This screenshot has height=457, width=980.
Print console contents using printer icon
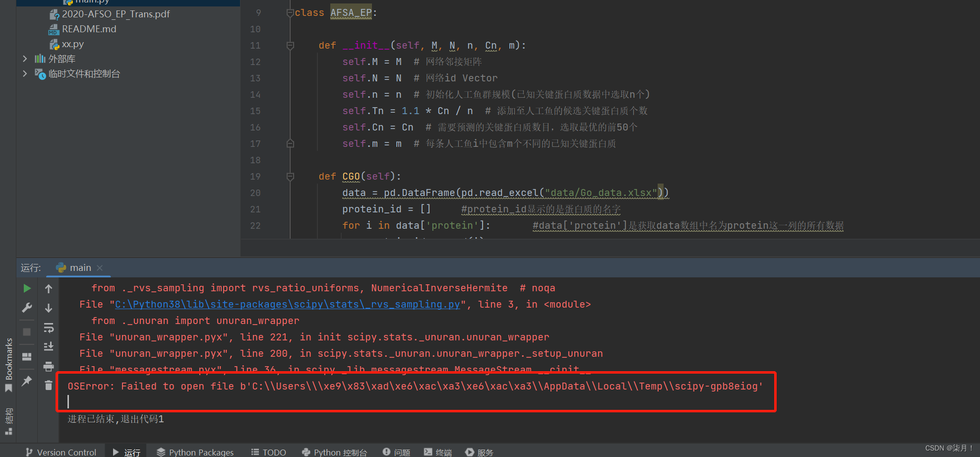[x=48, y=366]
